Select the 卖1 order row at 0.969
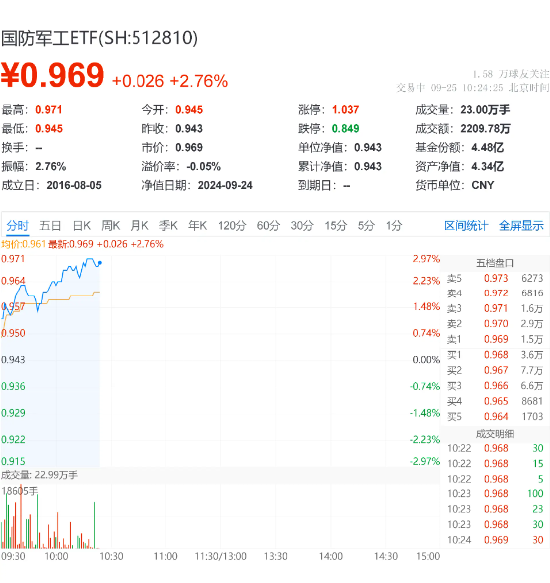Viewport: 550px width, 583px height. (495, 339)
